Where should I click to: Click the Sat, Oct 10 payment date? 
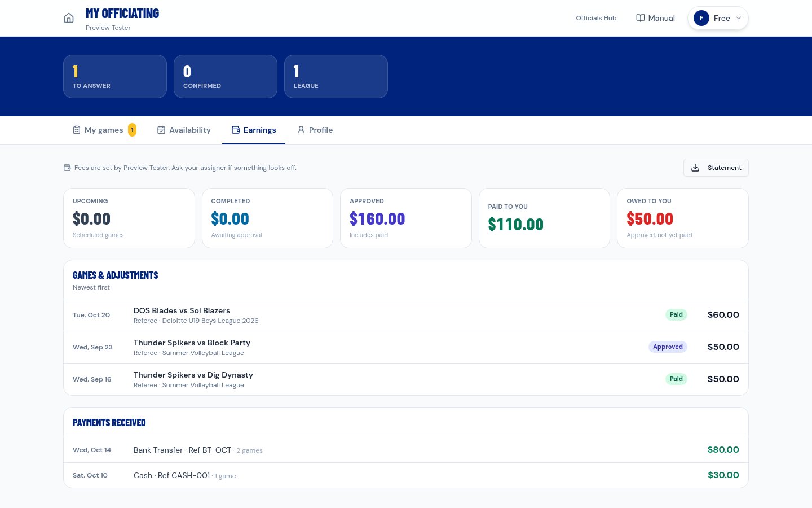click(90, 475)
